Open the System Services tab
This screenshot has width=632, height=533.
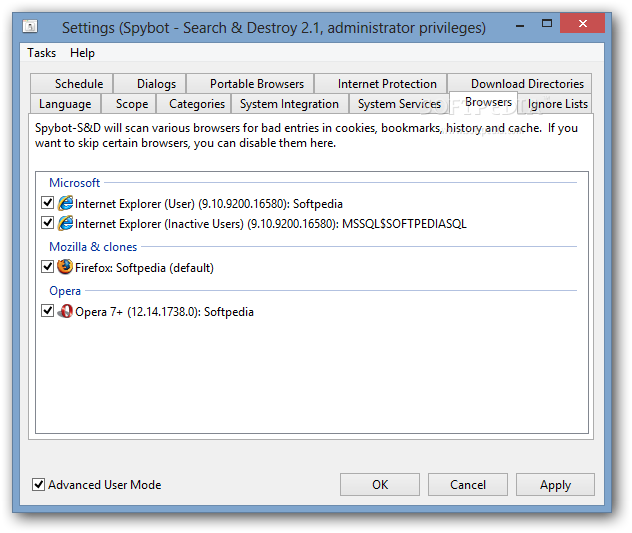click(x=399, y=104)
